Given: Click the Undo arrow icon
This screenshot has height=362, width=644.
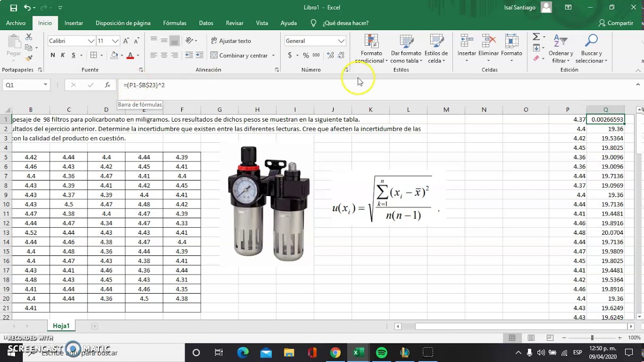Looking at the screenshot, I should point(27,8).
